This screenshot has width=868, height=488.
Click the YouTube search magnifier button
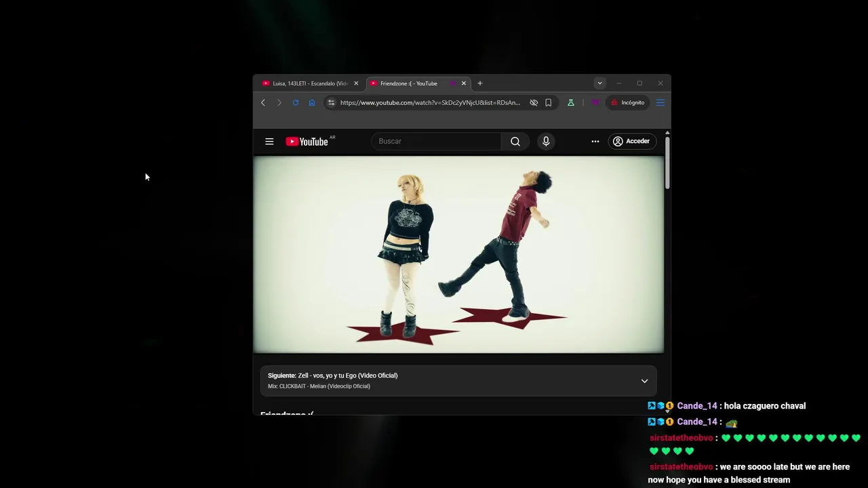click(515, 141)
